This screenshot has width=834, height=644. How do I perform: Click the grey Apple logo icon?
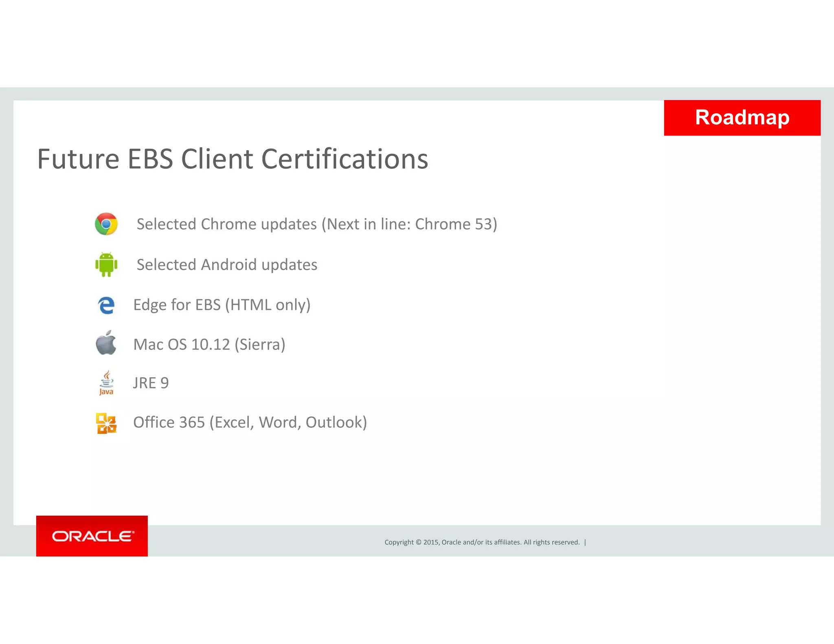[x=106, y=343]
